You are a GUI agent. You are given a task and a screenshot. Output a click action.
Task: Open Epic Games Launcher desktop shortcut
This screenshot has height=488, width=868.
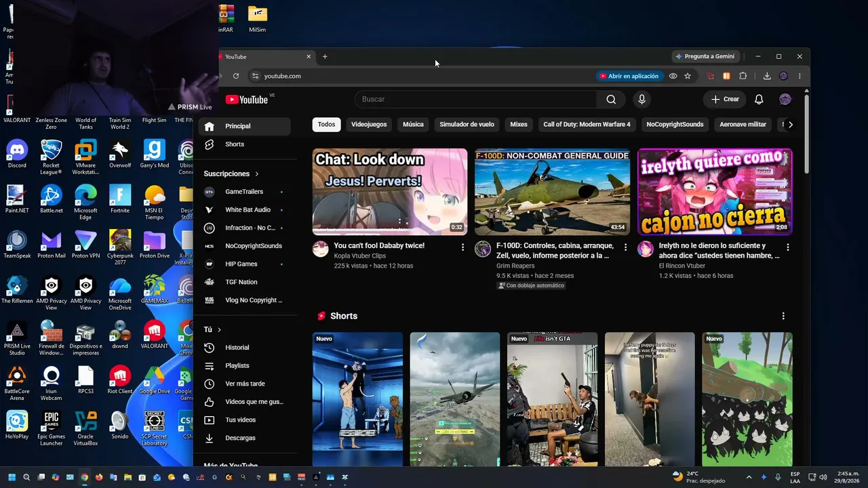52,428
